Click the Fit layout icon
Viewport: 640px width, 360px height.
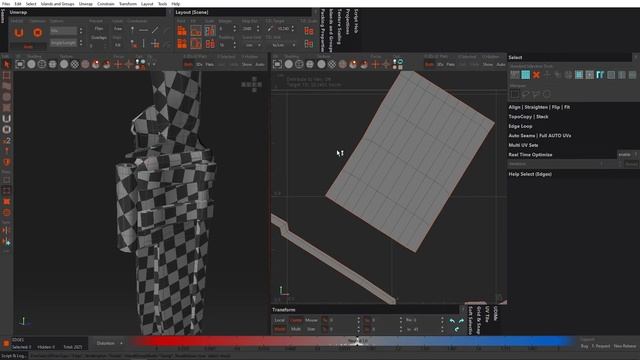point(196,31)
